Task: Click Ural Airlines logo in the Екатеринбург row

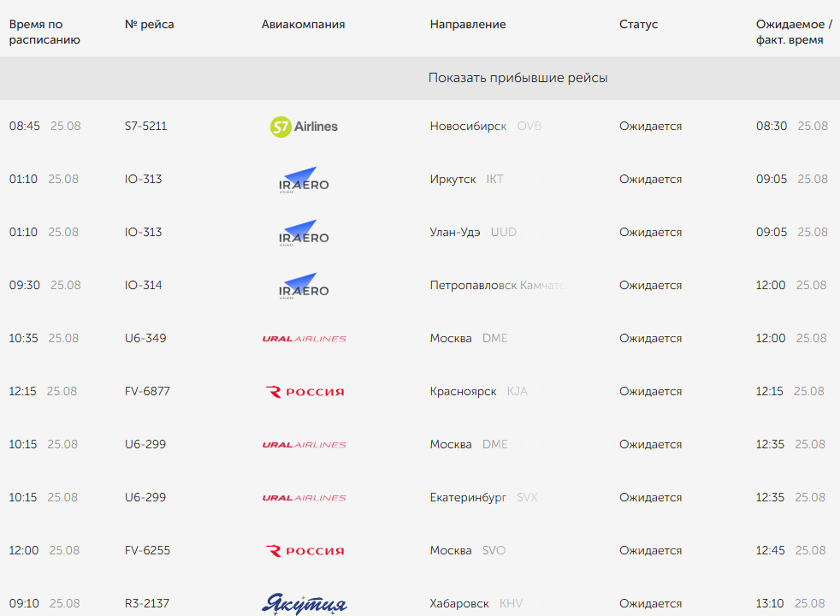Action: pyautogui.click(x=304, y=498)
